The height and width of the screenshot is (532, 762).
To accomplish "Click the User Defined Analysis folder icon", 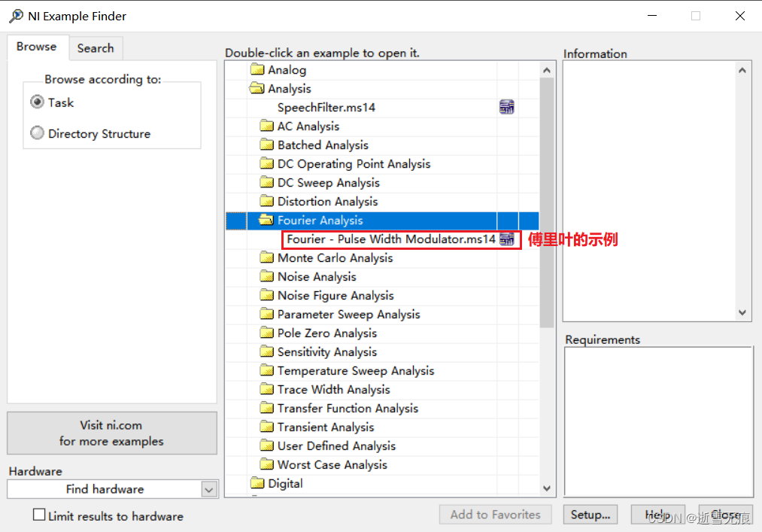I will click(x=266, y=445).
